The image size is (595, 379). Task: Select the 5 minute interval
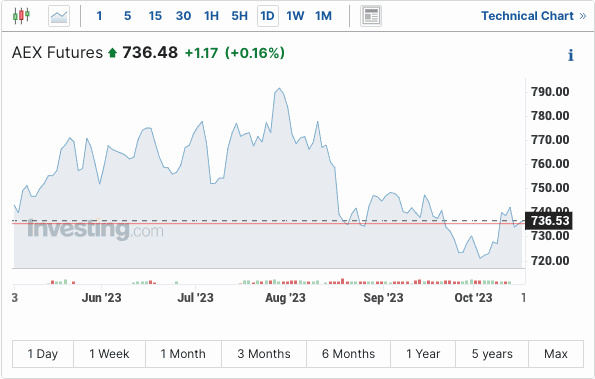128,16
